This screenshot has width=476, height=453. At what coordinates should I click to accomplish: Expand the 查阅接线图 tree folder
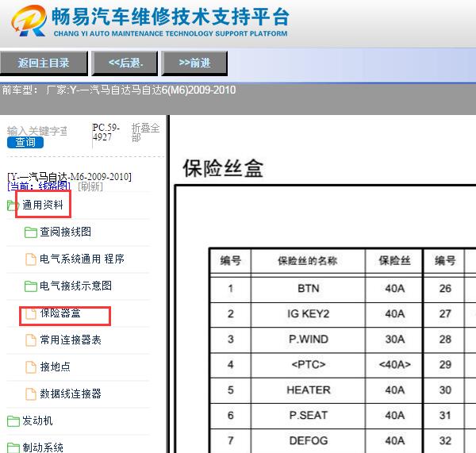(65, 232)
